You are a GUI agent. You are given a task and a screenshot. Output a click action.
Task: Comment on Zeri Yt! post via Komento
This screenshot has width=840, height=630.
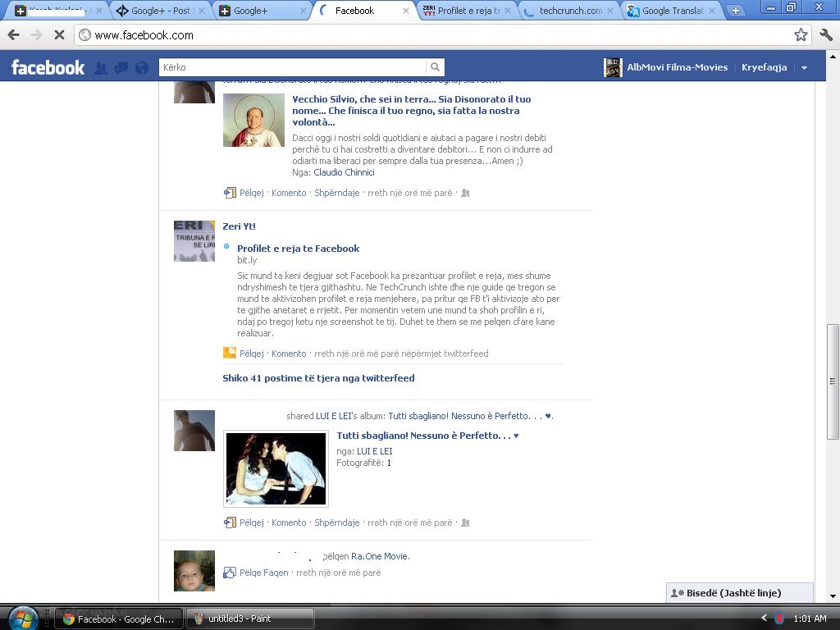point(289,354)
